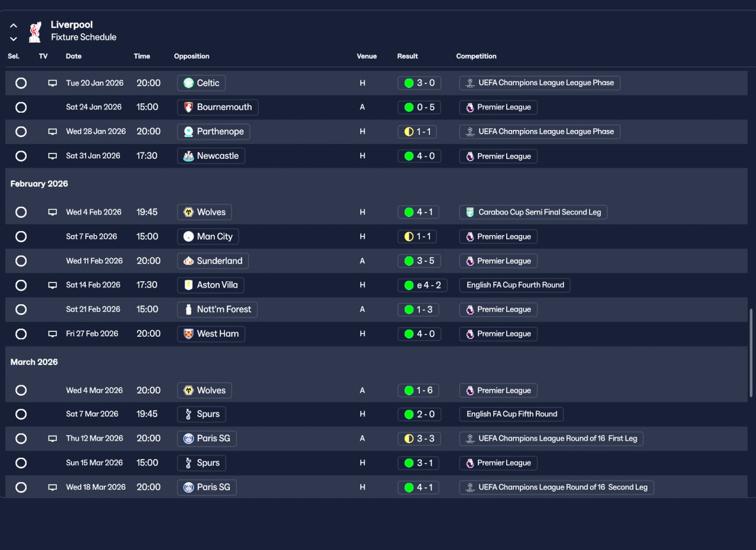Open Wolves from the 4 Mar fixture
The image size is (756, 550).
click(x=204, y=390)
